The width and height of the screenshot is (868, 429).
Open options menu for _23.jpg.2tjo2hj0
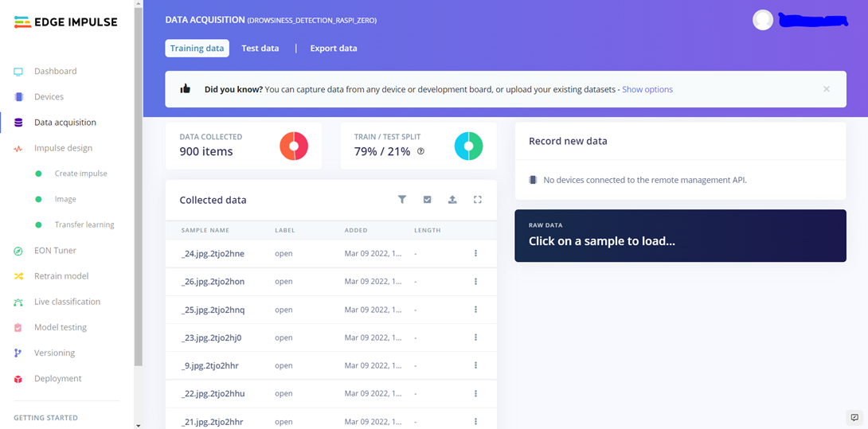click(475, 337)
